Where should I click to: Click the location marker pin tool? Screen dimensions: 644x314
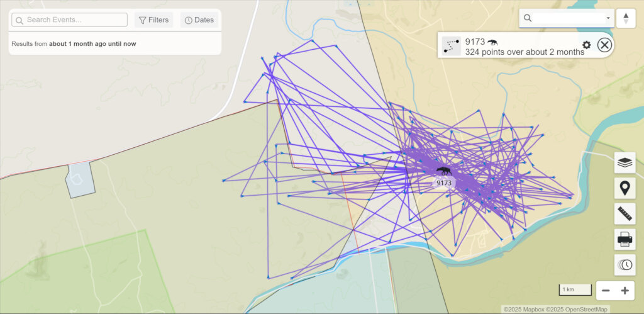coord(625,188)
